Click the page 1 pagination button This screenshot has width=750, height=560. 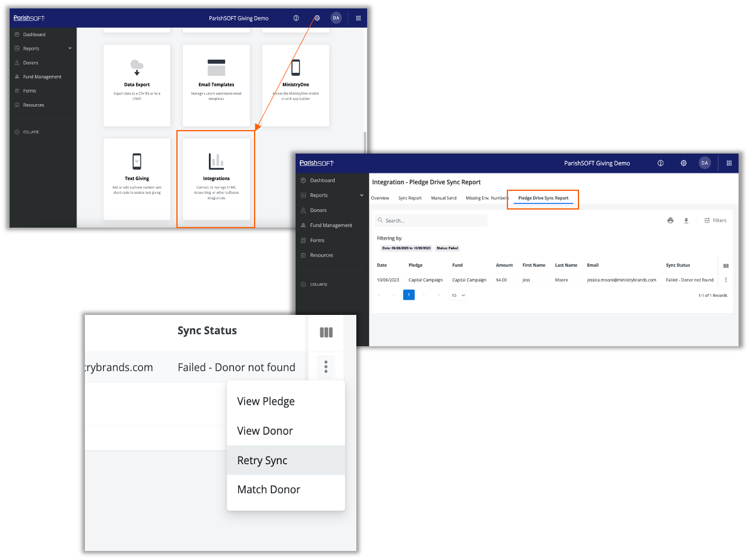tap(409, 295)
